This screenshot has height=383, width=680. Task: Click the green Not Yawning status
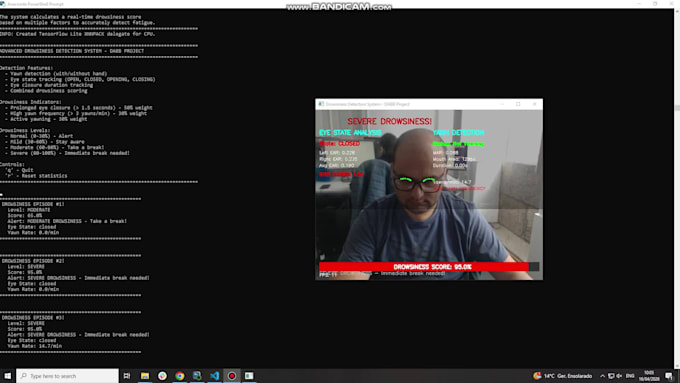(458, 144)
